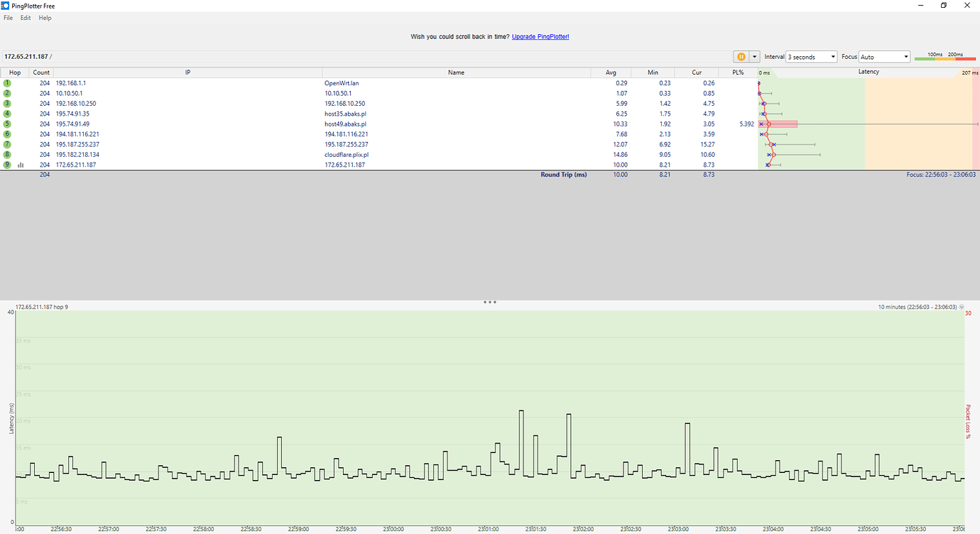The width and height of the screenshot is (980, 534).
Task: Toggle the timeline graph icon on hop 9
Action: point(21,165)
